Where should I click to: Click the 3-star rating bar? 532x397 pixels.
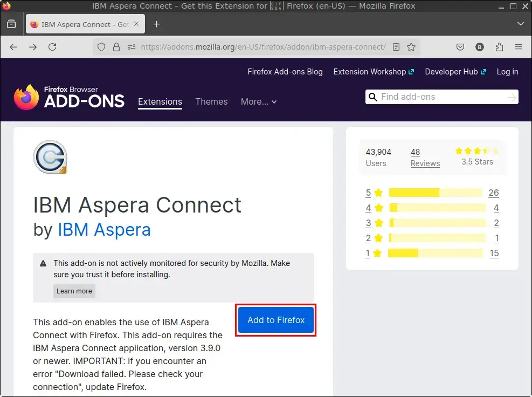click(x=437, y=223)
